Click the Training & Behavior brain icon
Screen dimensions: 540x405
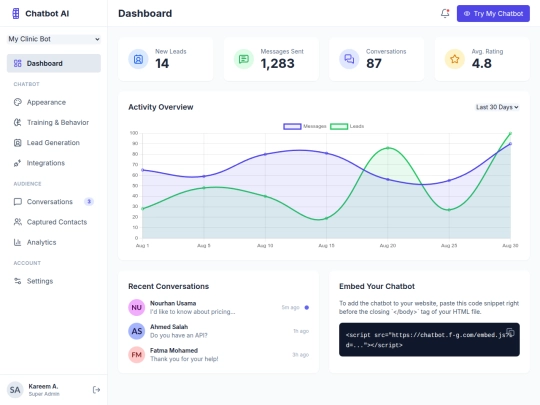[18, 122]
